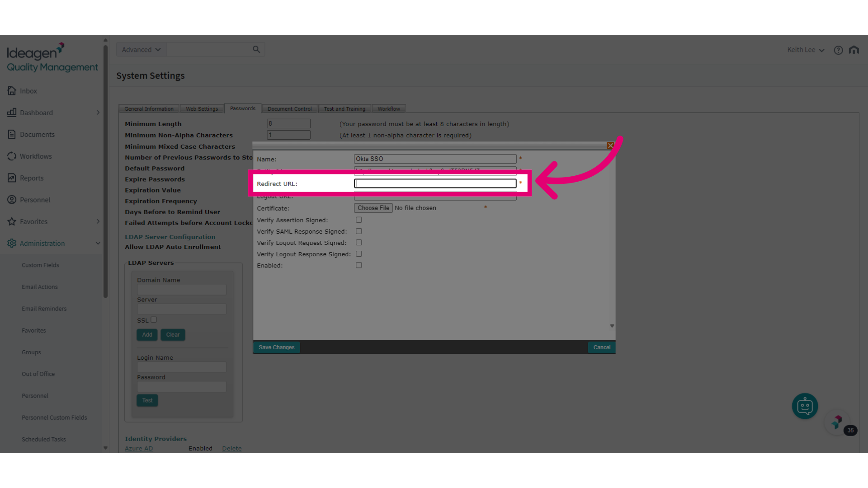
Task: Open Out of Office settings
Action: click(x=38, y=374)
